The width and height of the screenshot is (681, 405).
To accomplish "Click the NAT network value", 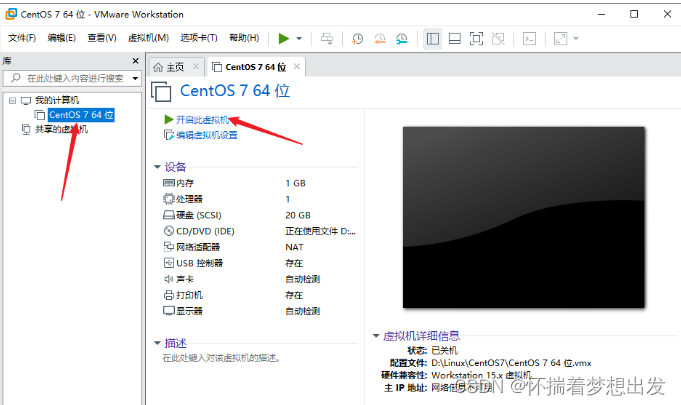I will [294, 247].
